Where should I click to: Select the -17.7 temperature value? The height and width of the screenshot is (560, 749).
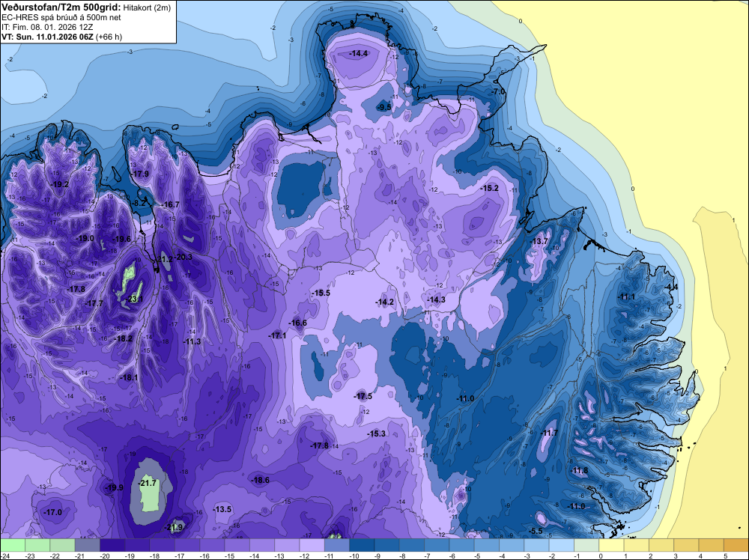(94, 303)
